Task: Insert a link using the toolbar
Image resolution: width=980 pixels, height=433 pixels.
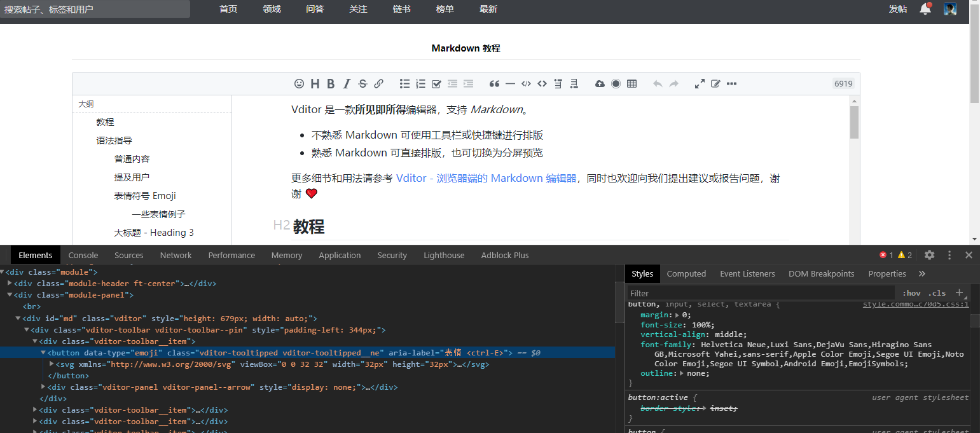Action: (x=379, y=83)
